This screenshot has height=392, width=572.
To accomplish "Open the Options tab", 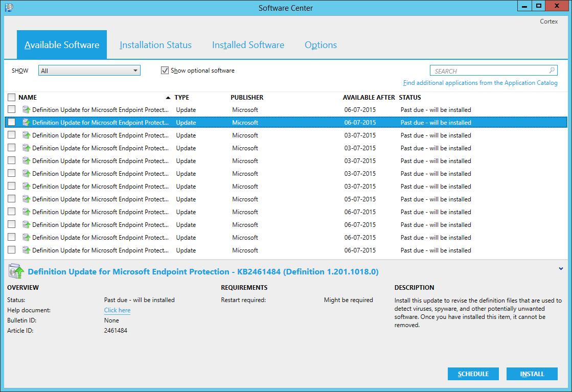I will 321,45.
